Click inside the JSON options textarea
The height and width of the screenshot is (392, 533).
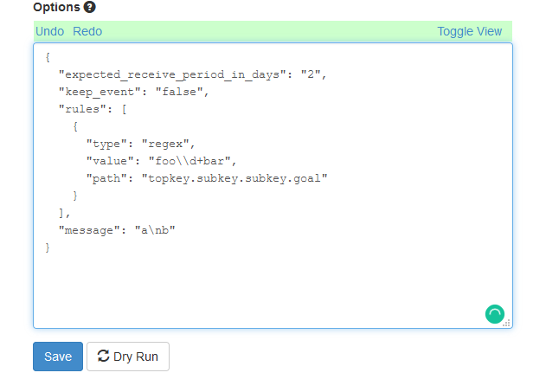[x=273, y=186]
